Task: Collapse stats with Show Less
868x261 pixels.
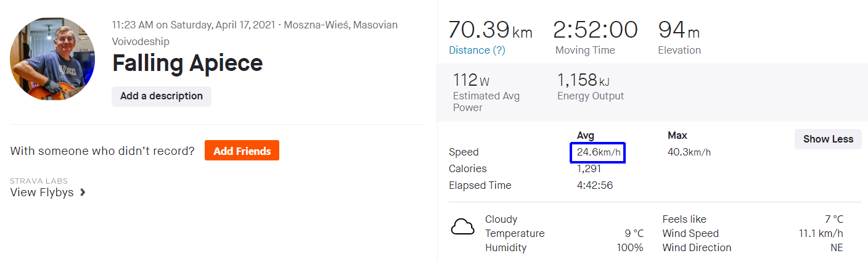Action: point(828,139)
